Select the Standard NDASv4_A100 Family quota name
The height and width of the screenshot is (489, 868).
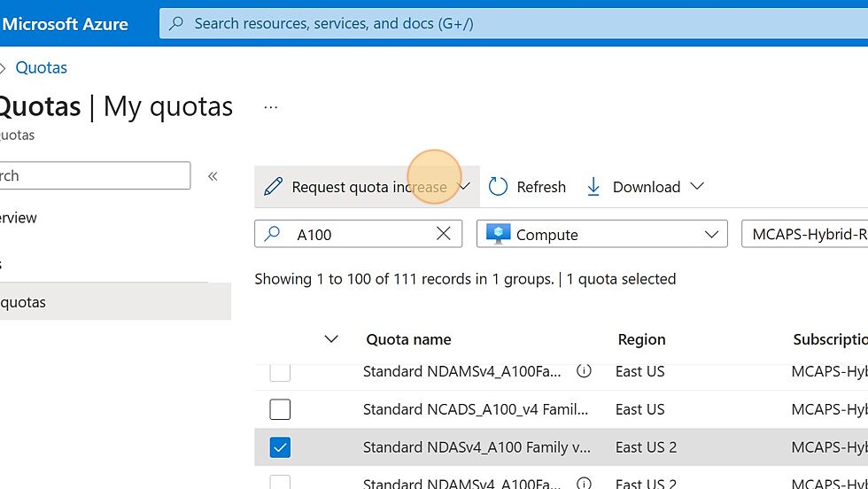point(477,446)
